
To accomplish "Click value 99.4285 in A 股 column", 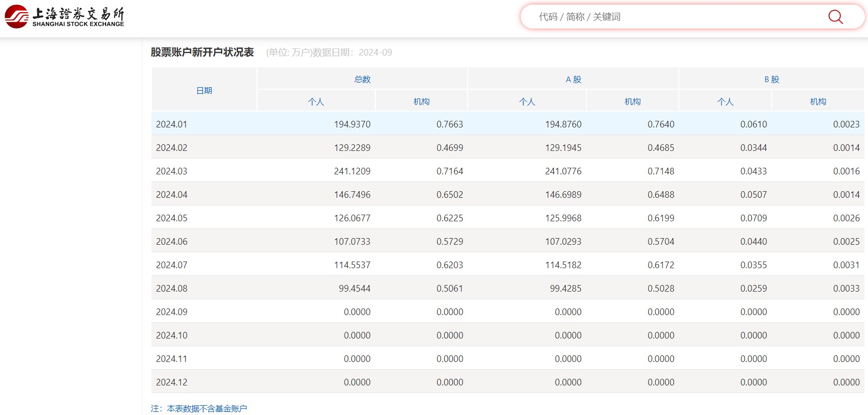I will click(x=565, y=288).
